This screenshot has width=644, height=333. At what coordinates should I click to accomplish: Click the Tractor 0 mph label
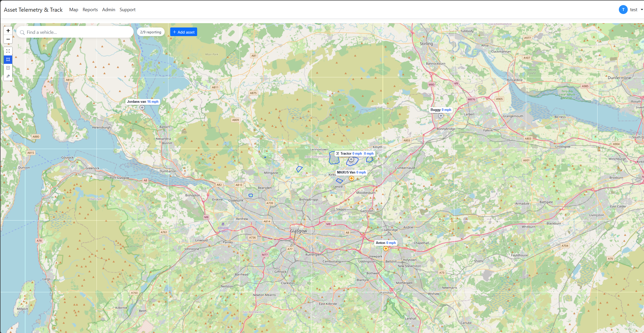coord(351,154)
